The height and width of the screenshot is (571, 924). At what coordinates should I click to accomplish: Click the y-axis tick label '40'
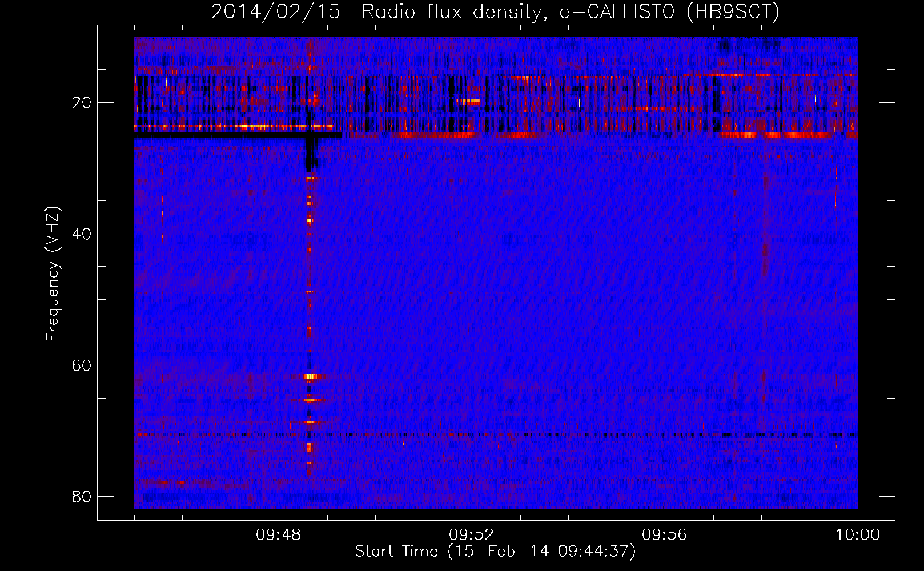(x=82, y=234)
